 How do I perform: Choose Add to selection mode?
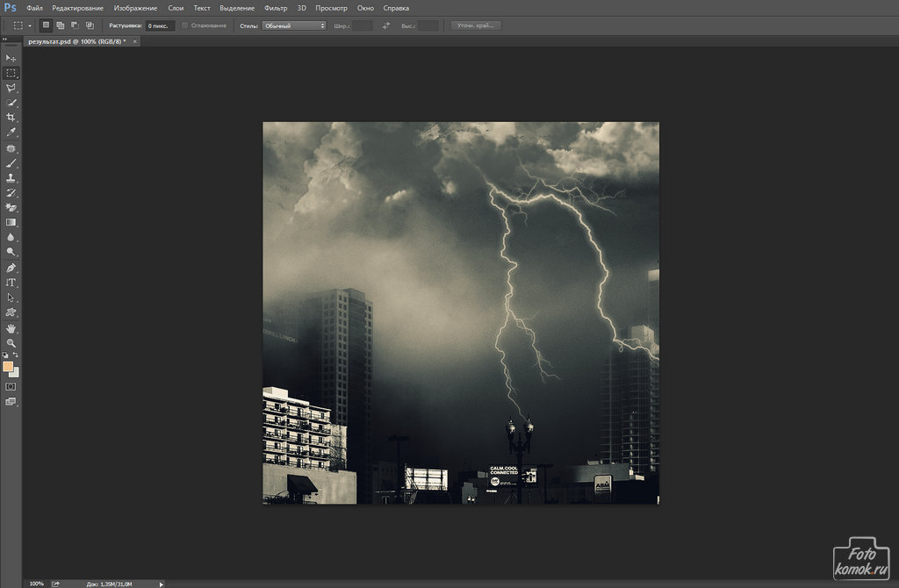[61, 25]
